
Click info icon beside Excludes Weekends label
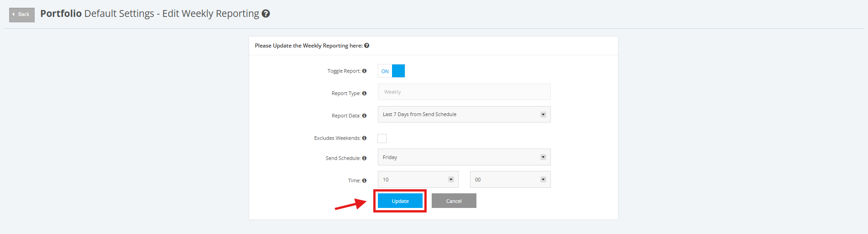[364, 138]
